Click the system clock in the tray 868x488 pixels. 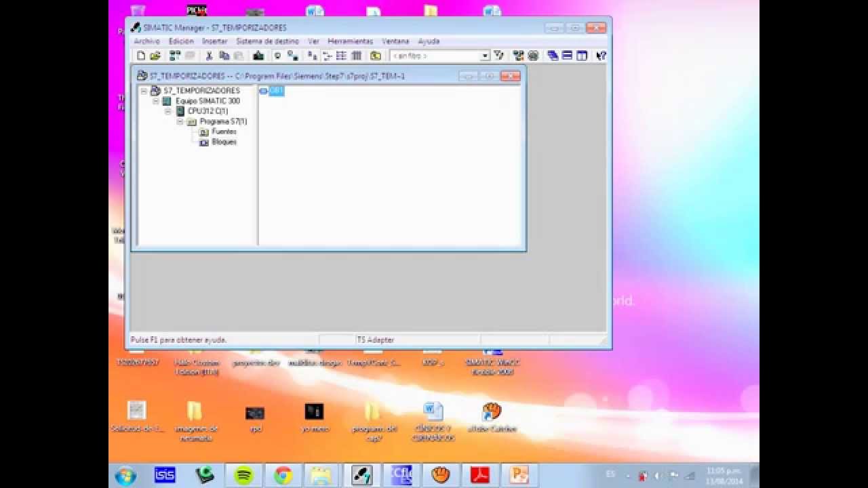coord(724,476)
